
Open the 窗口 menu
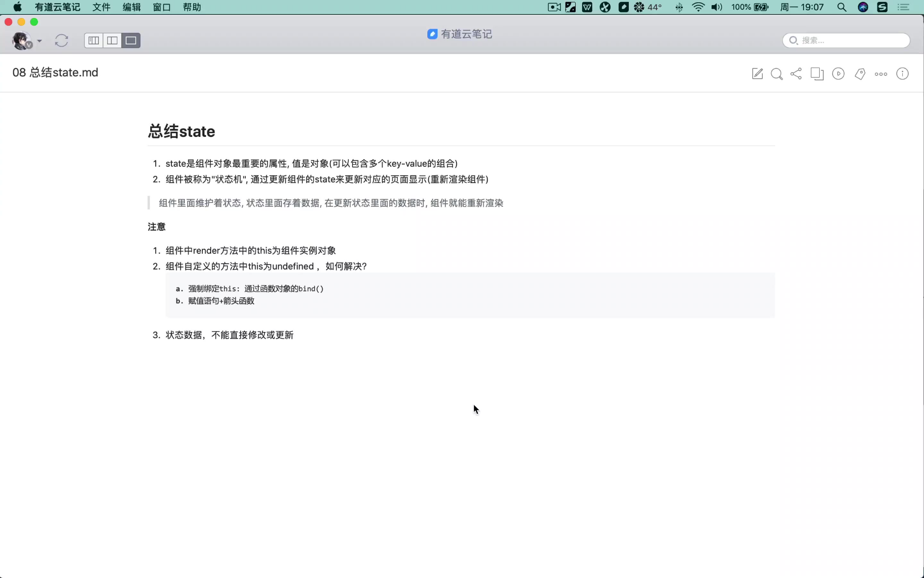[x=162, y=7]
